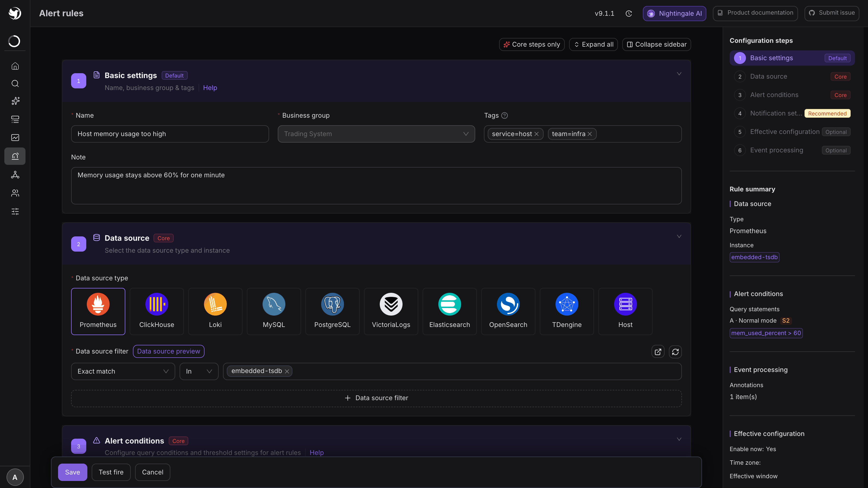Open the In operator dropdown
Viewport: 868px width, 488px height.
click(x=199, y=371)
